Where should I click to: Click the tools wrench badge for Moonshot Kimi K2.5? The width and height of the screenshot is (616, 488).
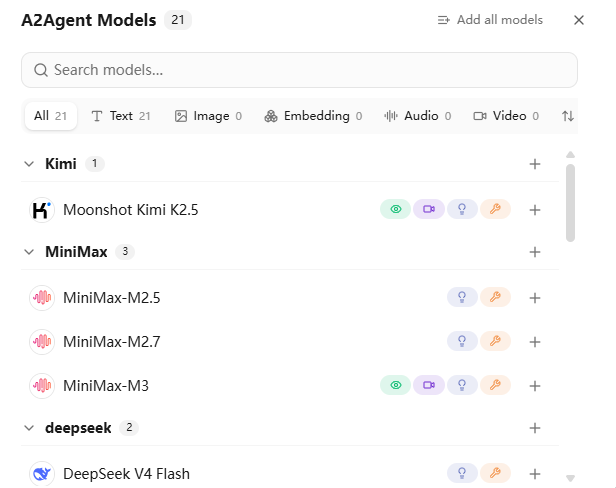click(x=495, y=209)
